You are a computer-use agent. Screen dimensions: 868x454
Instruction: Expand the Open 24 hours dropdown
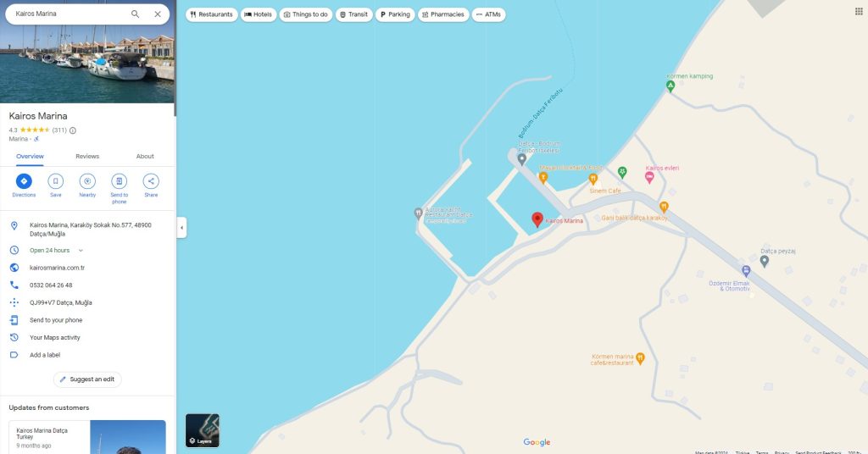[81, 251]
